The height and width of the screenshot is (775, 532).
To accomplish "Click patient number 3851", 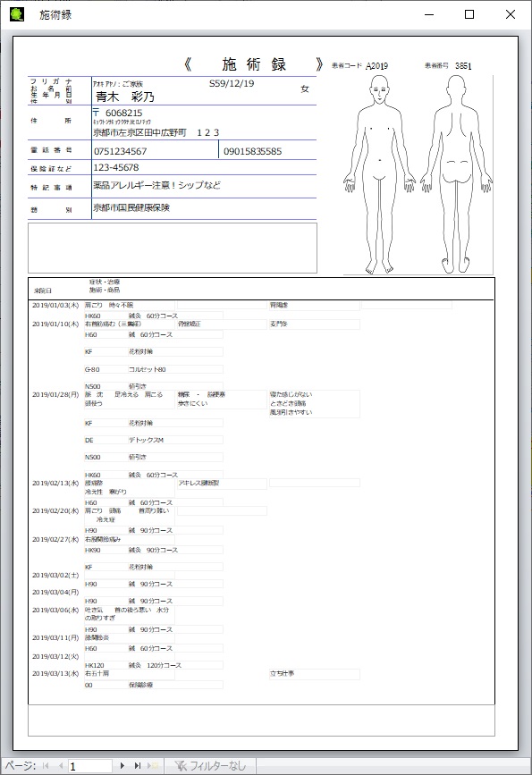I will point(463,66).
